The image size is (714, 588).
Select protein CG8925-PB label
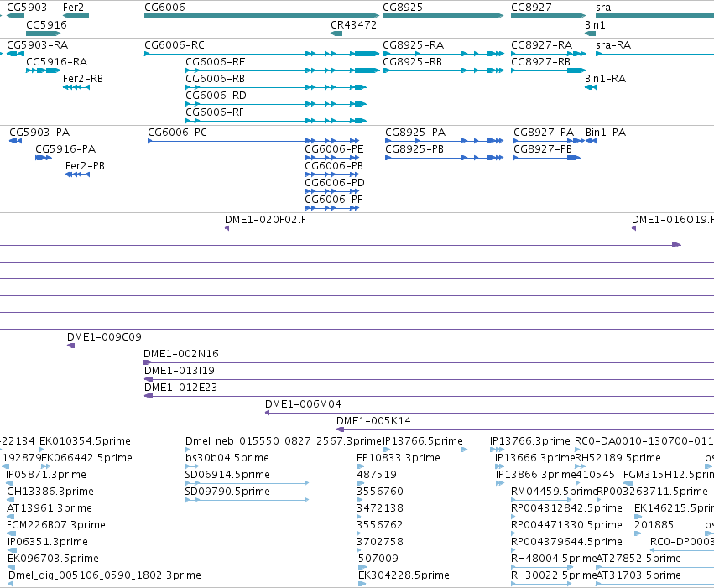(x=414, y=149)
